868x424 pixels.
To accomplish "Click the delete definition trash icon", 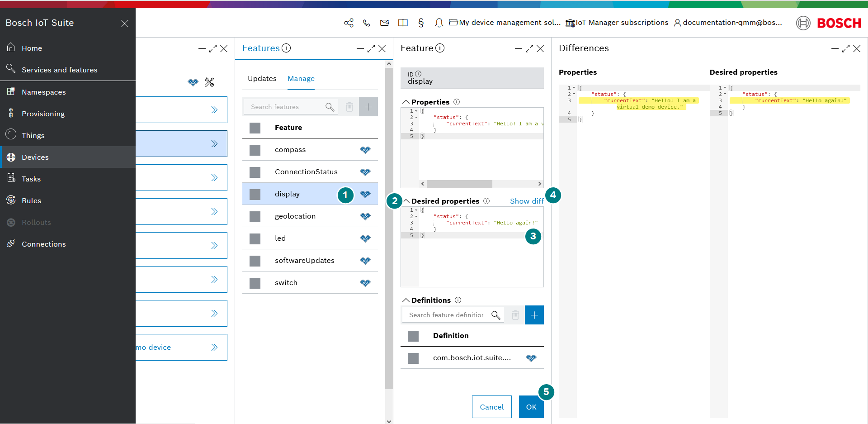I will click(515, 315).
